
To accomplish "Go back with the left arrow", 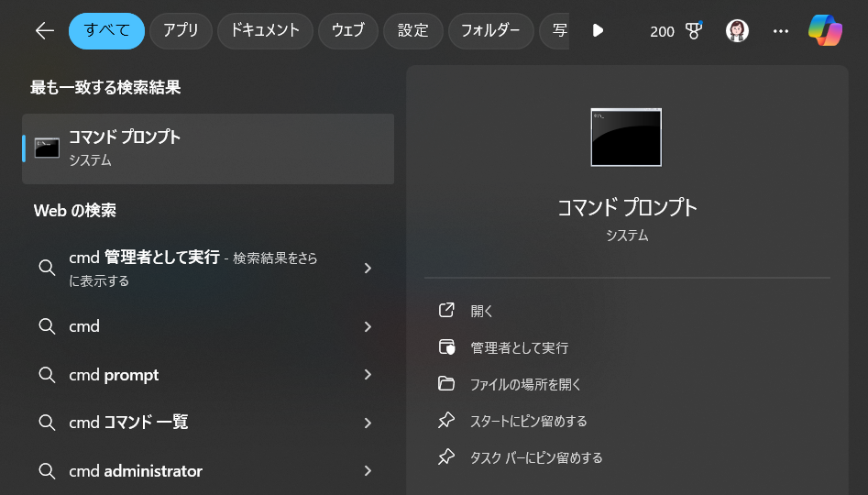I will [x=44, y=31].
